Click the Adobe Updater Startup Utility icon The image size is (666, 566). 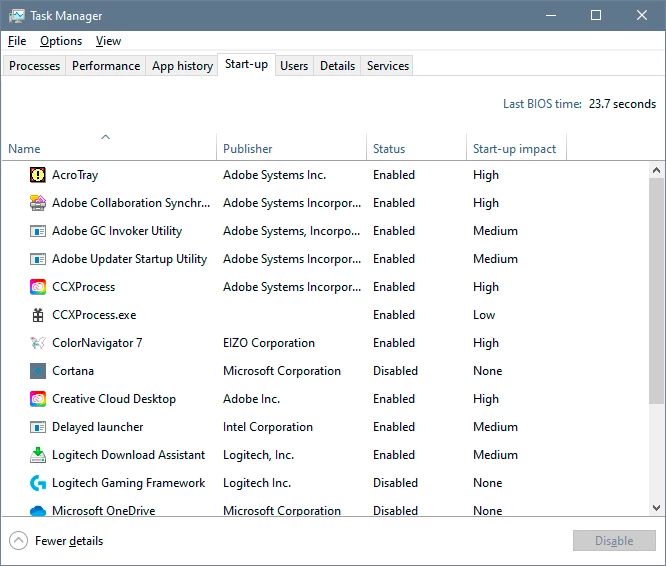tap(38, 259)
